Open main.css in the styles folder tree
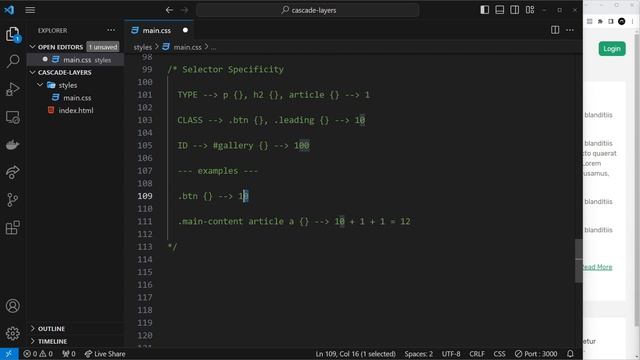This screenshot has width=640, height=360. point(77,98)
